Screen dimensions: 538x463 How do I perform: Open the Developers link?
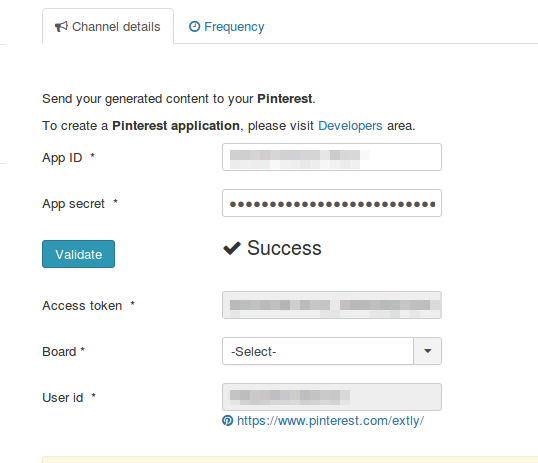350,126
